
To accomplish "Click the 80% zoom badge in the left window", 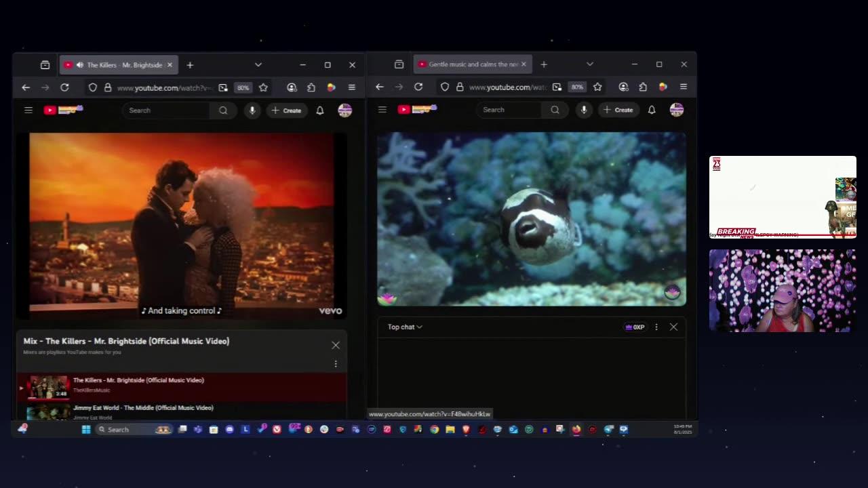I will [x=243, y=87].
